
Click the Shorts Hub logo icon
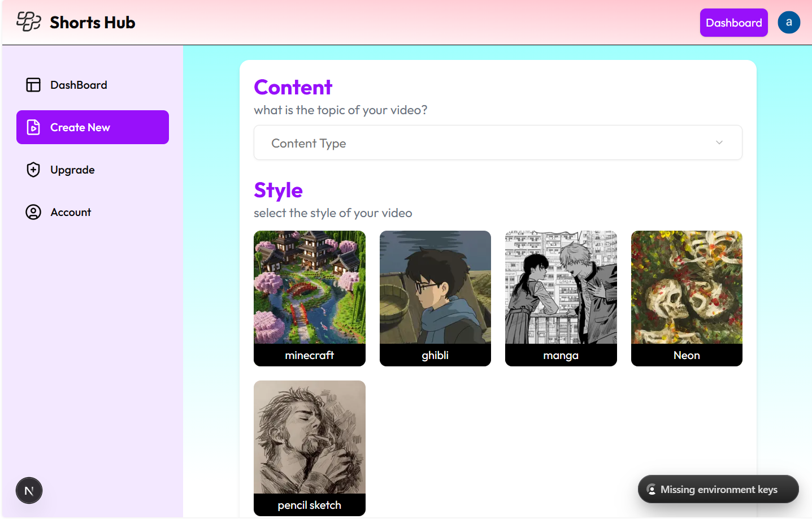[x=29, y=22]
